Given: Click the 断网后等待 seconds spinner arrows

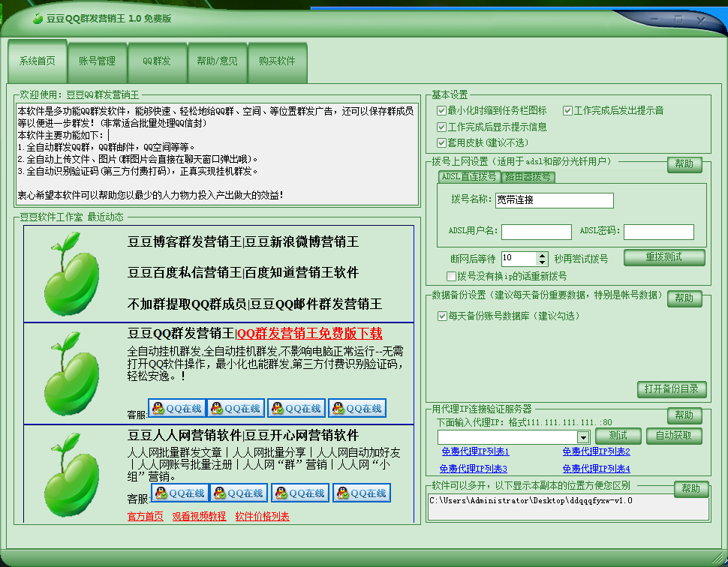Looking at the screenshot, I should 541,258.
